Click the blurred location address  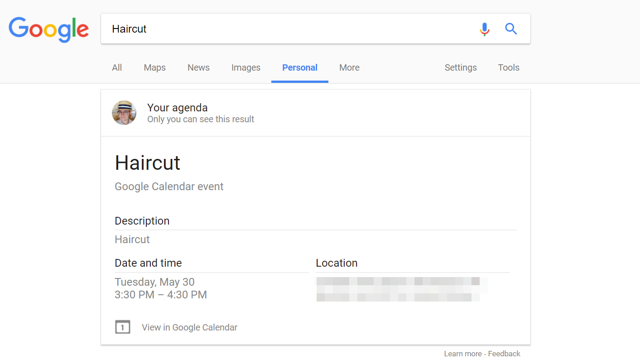tap(402, 289)
